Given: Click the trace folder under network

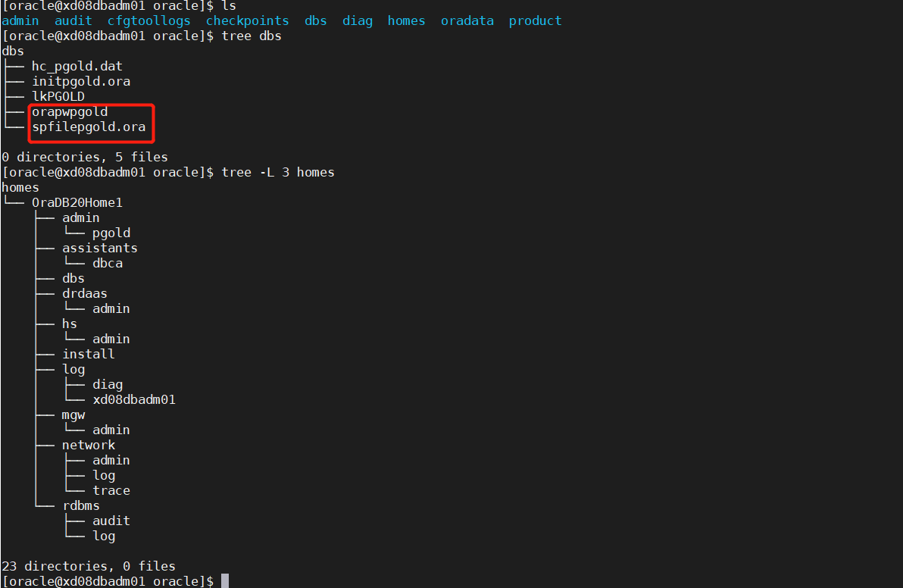Looking at the screenshot, I should pyautogui.click(x=111, y=491).
